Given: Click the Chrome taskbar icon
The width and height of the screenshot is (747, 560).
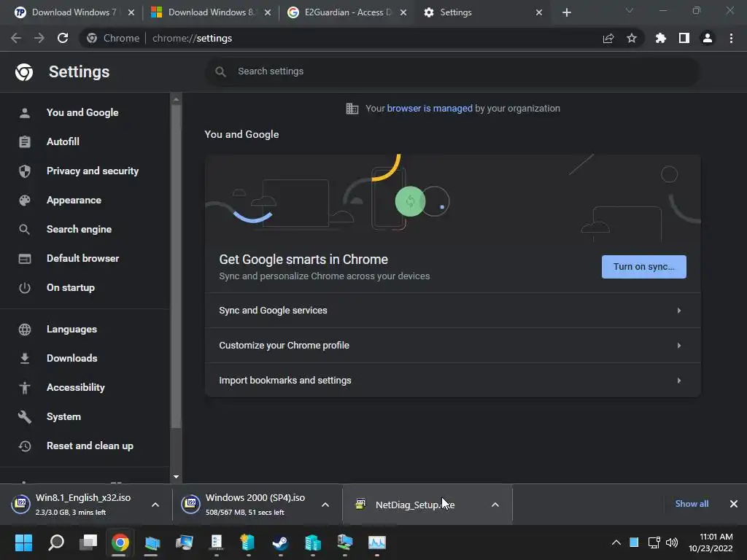Looking at the screenshot, I should [x=120, y=542].
